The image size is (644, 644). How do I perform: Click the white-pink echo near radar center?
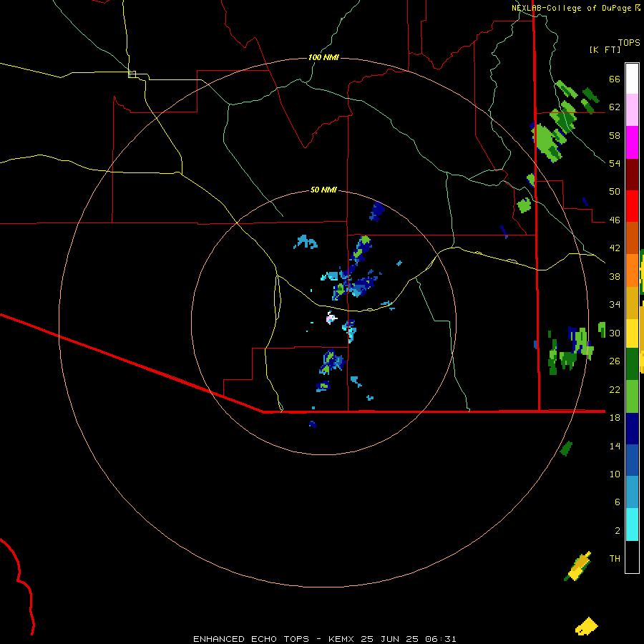331,318
